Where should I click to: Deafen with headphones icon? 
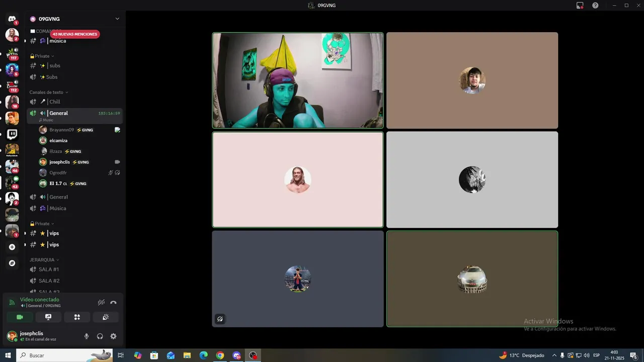100,336
